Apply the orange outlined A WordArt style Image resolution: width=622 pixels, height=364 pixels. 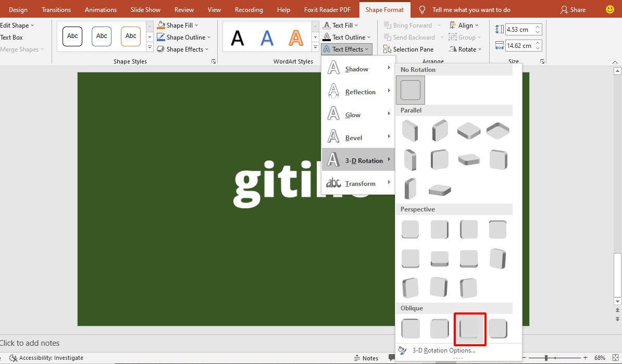point(296,37)
